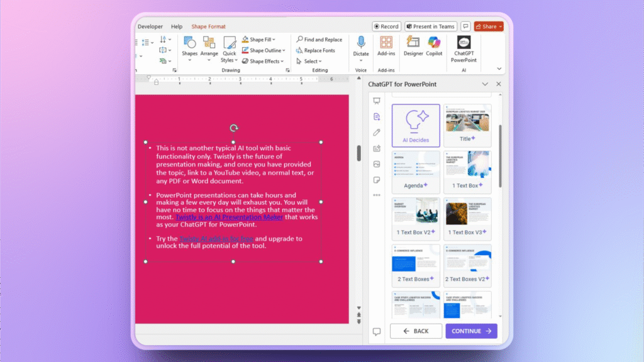Switch to the Shape Format tab

[x=208, y=26]
